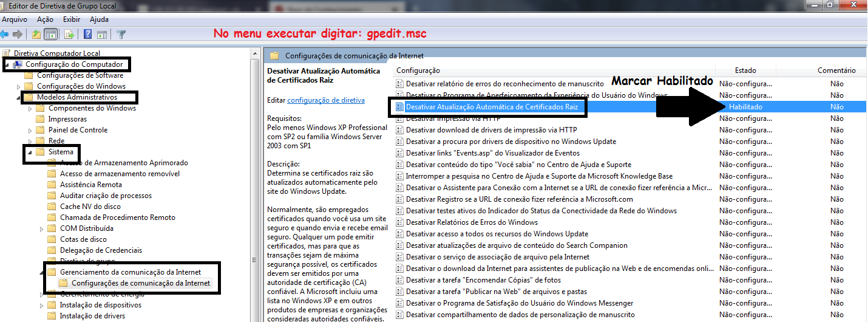Click the Export List toolbar icon
The height and width of the screenshot is (322, 868).
[69, 34]
